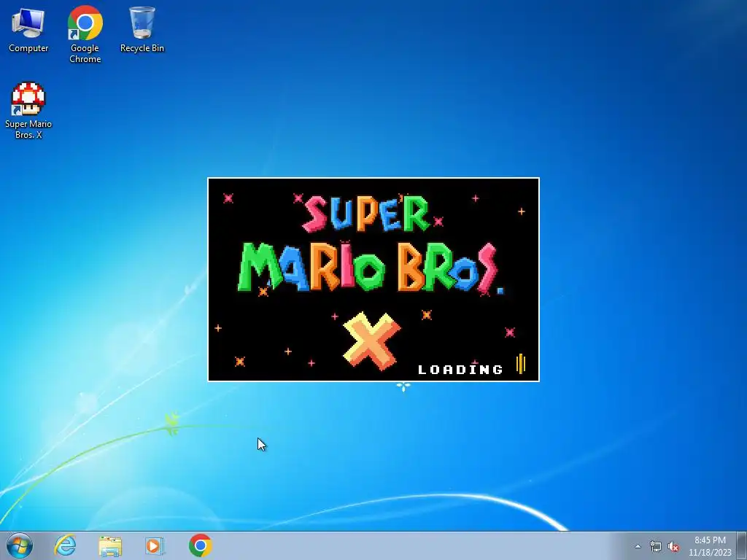Open the clock showing 8:45 PM
This screenshot has height=560, width=747.
tap(710, 546)
